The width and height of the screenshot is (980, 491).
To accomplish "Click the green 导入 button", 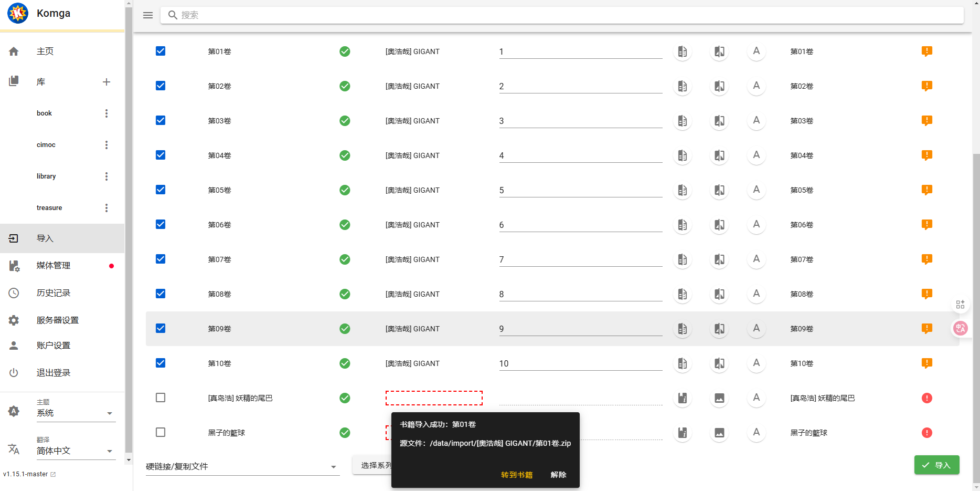I will click(936, 465).
